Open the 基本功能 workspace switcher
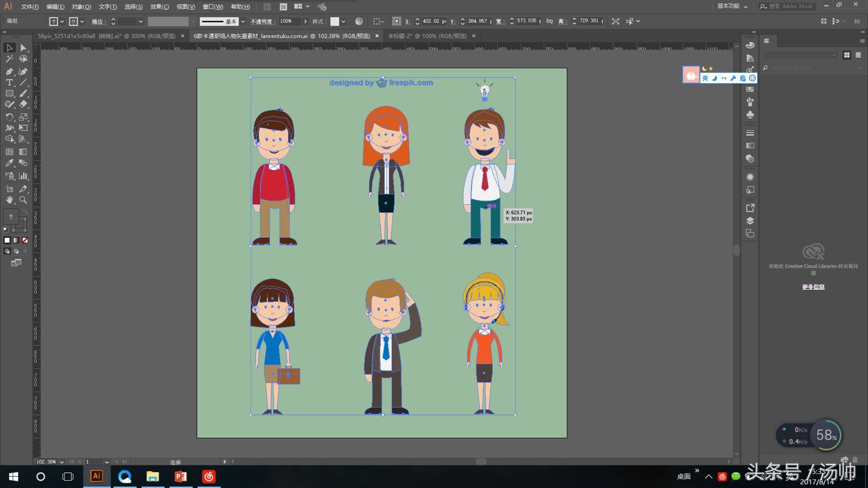Image resolution: width=868 pixels, height=488 pixels. pos(732,6)
